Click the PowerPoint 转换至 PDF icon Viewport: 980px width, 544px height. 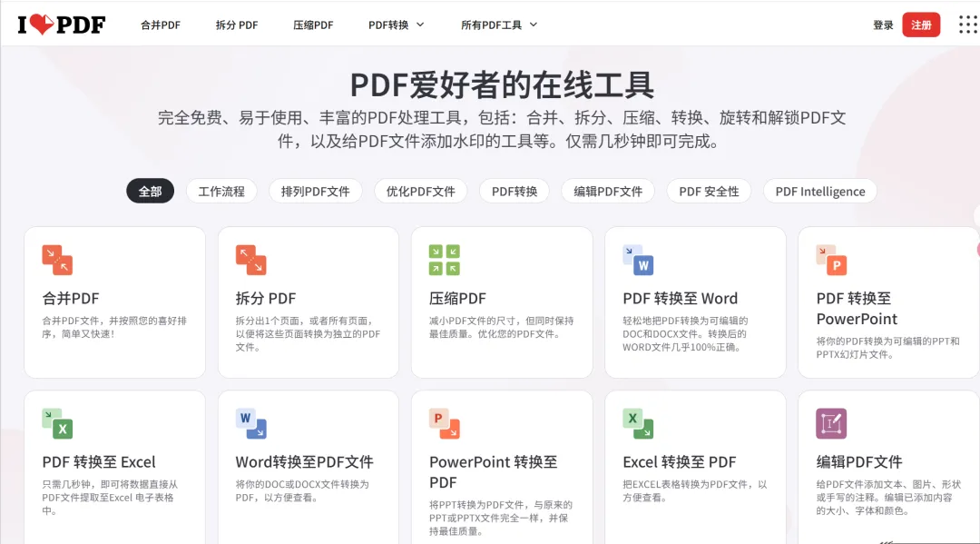click(445, 423)
